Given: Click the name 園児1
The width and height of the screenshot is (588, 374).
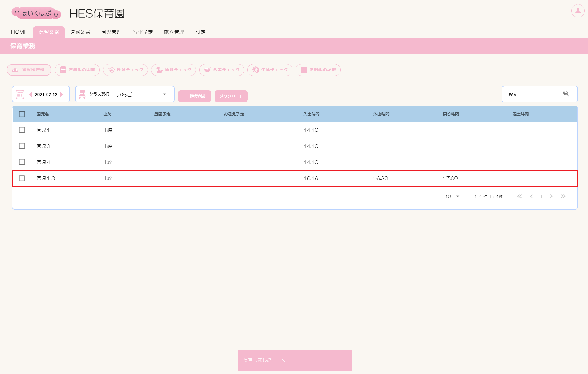Looking at the screenshot, I should (43, 130).
